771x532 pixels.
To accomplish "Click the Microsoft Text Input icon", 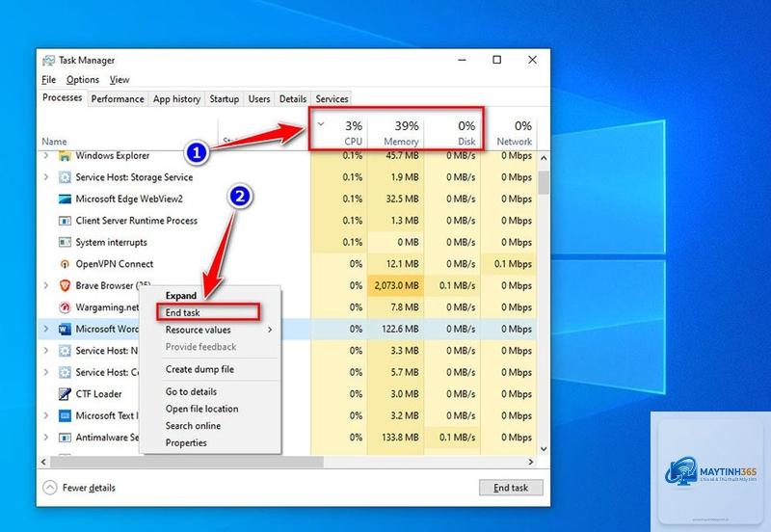I will [65, 415].
